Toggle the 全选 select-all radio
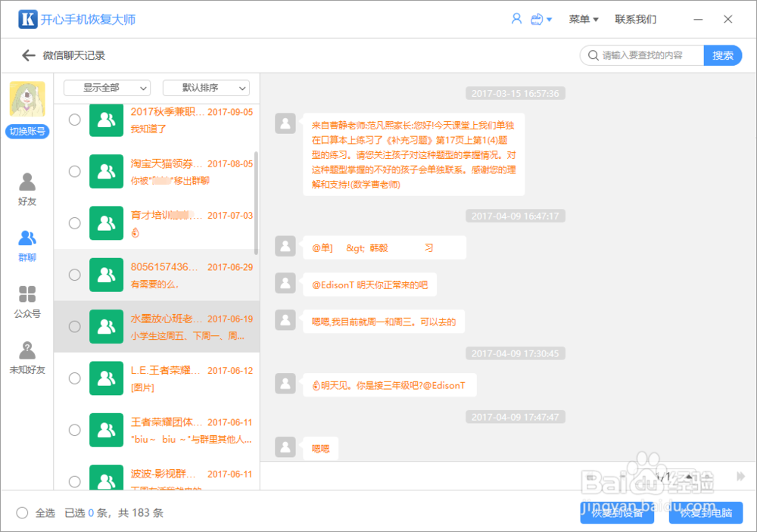757x532 pixels. (22, 512)
